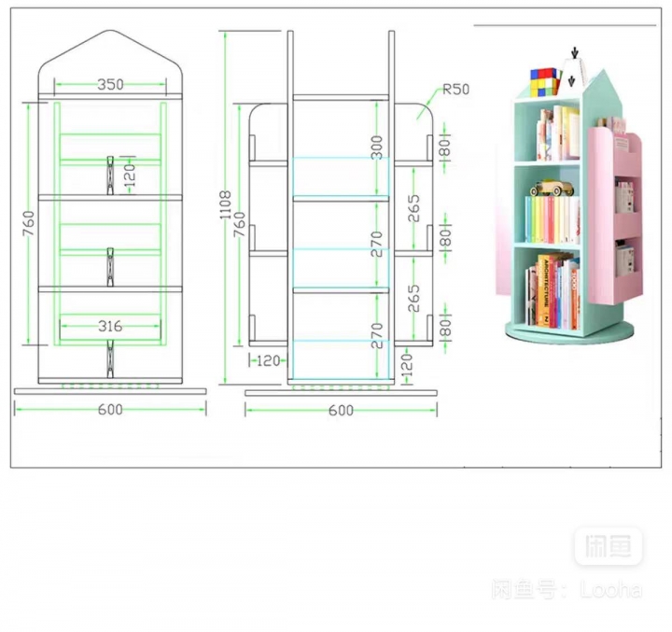Image resolution: width=672 pixels, height=632 pixels.
Task: Select the 300 top shelf height dimension
Action: pyautogui.click(x=376, y=147)
